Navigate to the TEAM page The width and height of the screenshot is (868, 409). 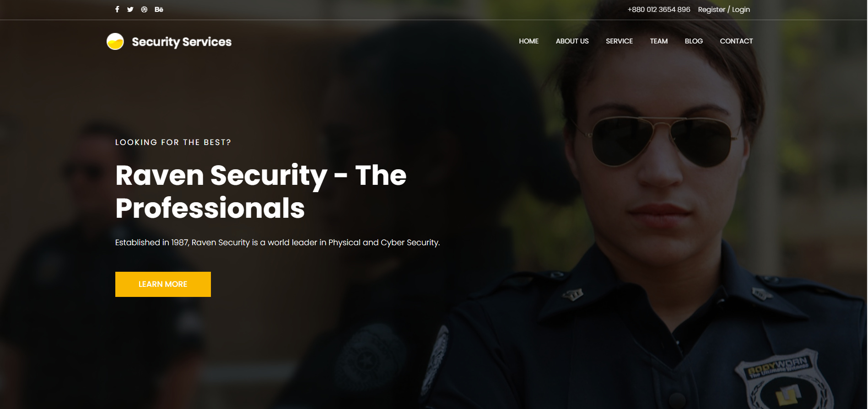(x=658, y=41)
